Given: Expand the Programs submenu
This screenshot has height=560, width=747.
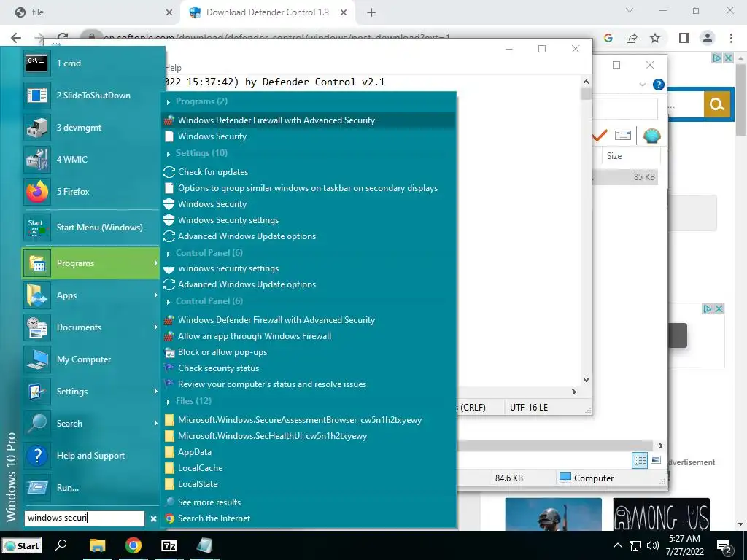Looking at the screenshot, I should click(x=90, y=262).
